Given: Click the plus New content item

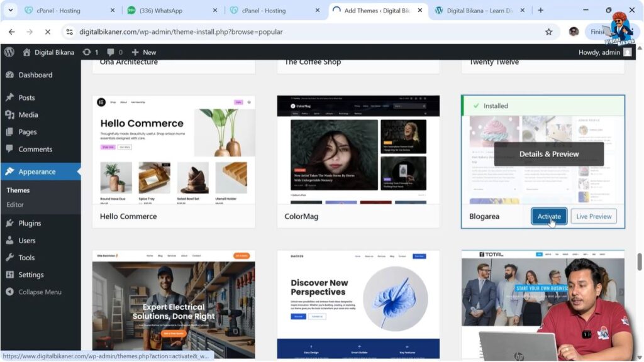Looking at the screenshot, I should pos(144,52).
